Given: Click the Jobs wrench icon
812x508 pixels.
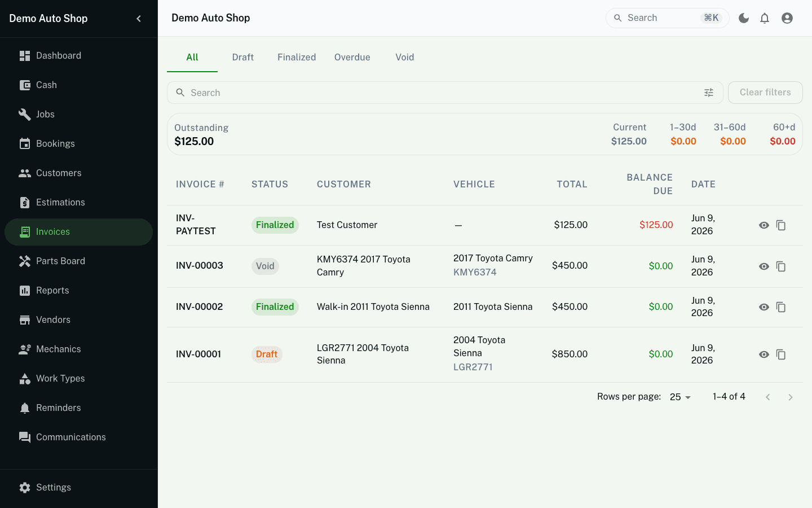Looking at the screenshot, I should point(25,115).
